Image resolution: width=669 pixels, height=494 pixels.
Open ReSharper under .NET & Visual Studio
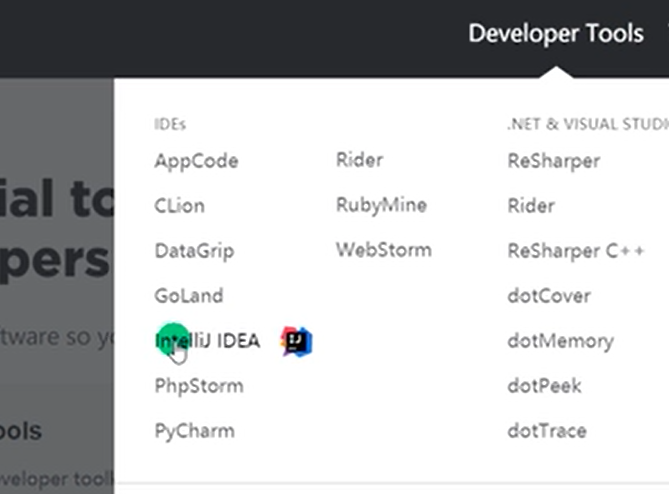point(554,161)
